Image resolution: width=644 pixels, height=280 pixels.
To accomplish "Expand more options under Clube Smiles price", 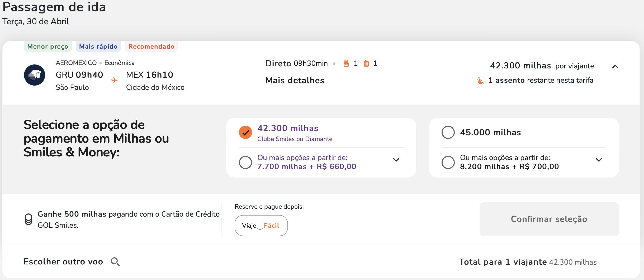I will click(396, 160).
